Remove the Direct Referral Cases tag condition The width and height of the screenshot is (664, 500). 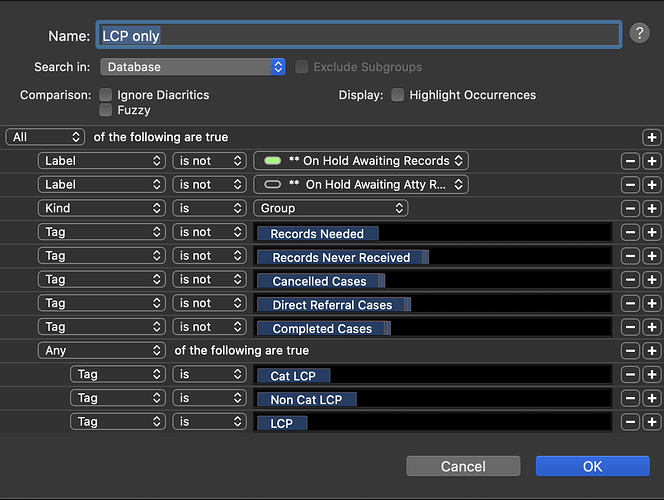pyautogui.click(x=630, y=303)
